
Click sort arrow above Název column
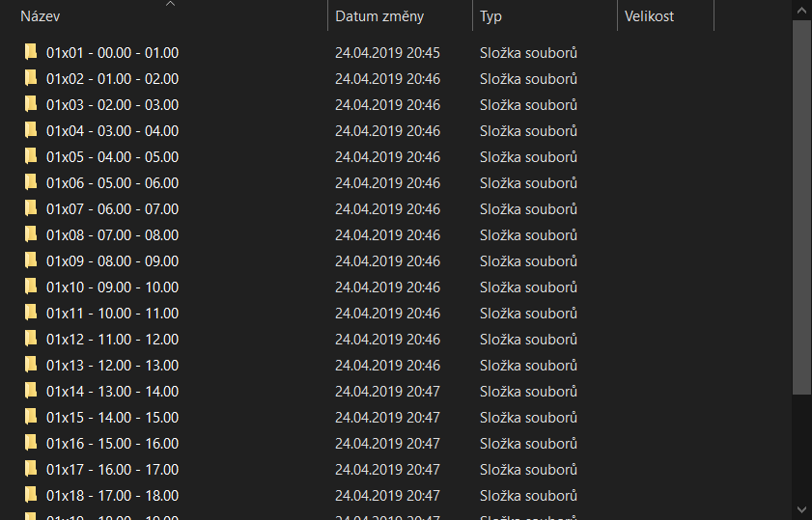(x=171, y=4)
